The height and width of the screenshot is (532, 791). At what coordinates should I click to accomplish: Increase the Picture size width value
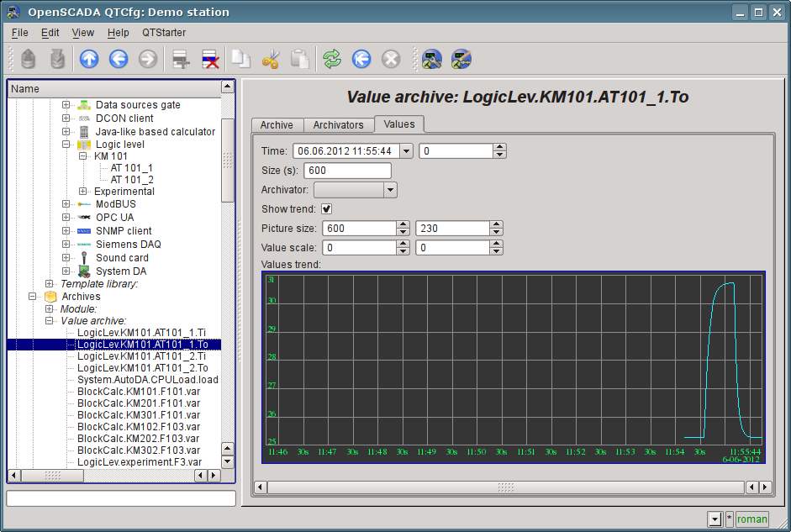(x=403, y=224)
